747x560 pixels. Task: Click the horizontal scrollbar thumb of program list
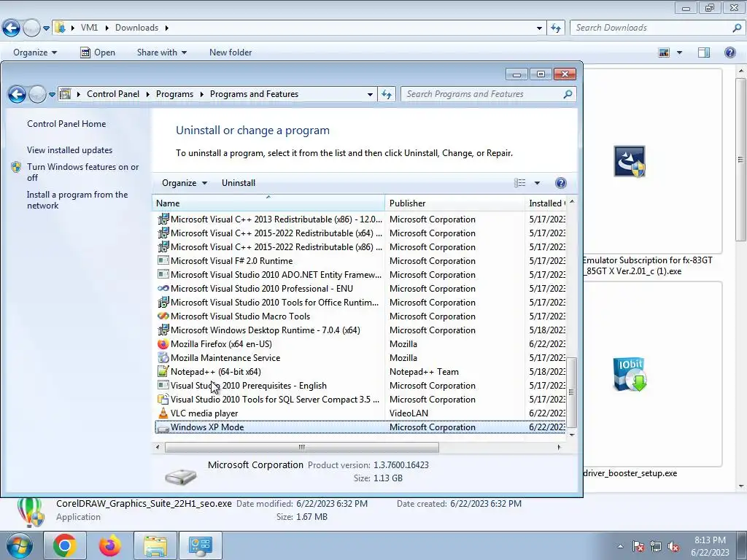pos(301,447)
